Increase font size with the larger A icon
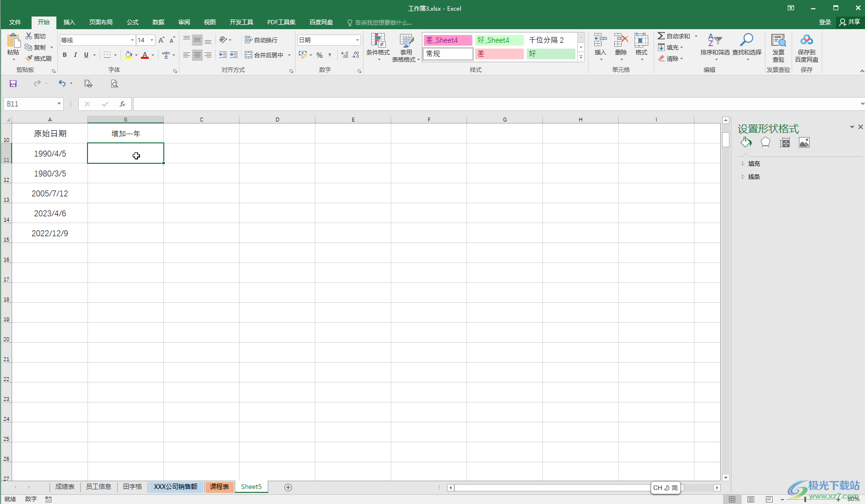 161,40
